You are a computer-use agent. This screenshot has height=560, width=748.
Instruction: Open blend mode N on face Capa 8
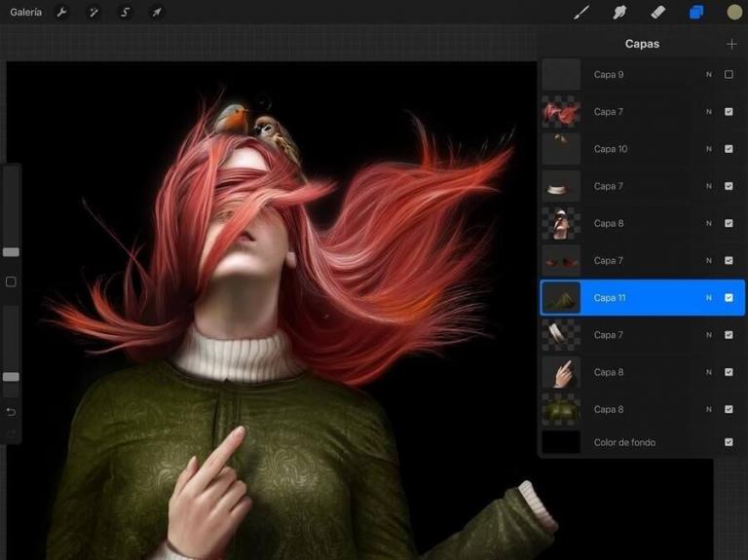[709, 223]
